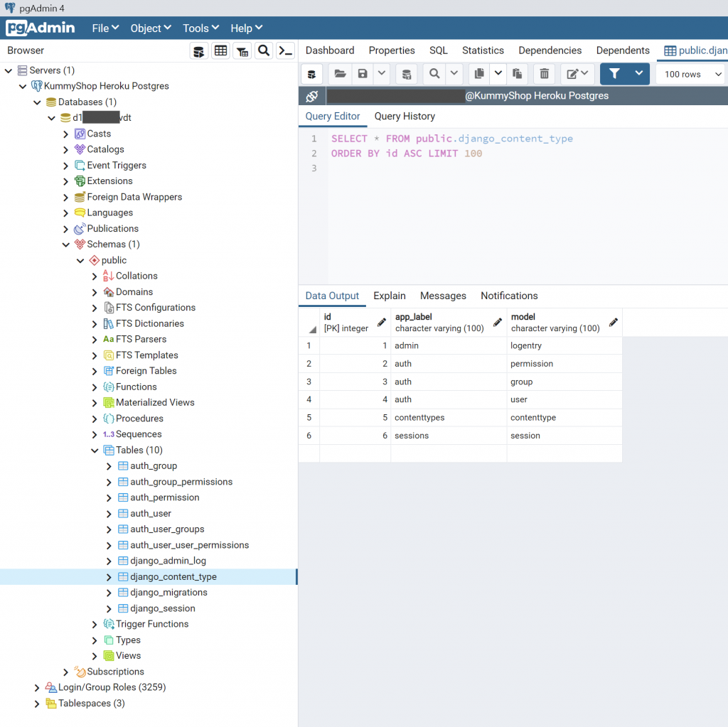
Task: Switch to the Properties tab
Action: pyautogui.click(x=392, y=50)
